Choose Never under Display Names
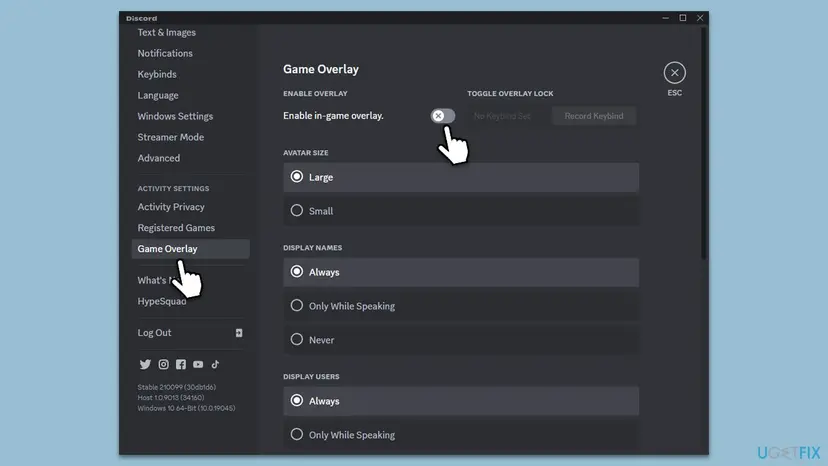This screenshot has width=828, height=466. point(461,340)
